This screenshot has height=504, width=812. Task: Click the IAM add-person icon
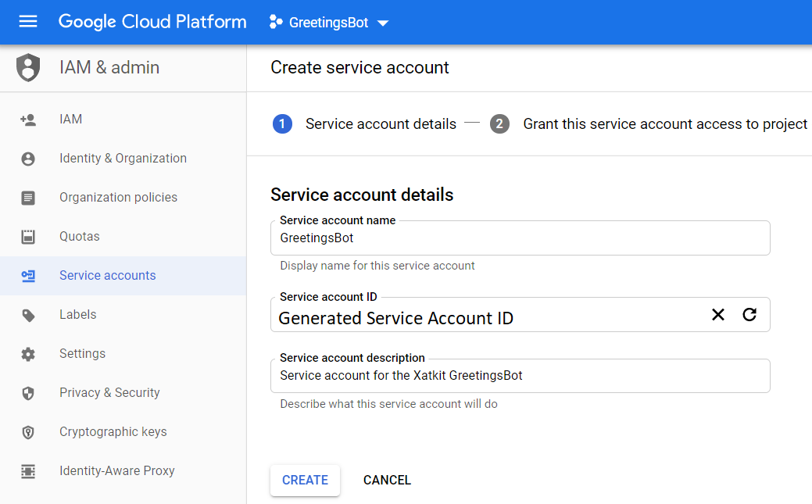28,120
